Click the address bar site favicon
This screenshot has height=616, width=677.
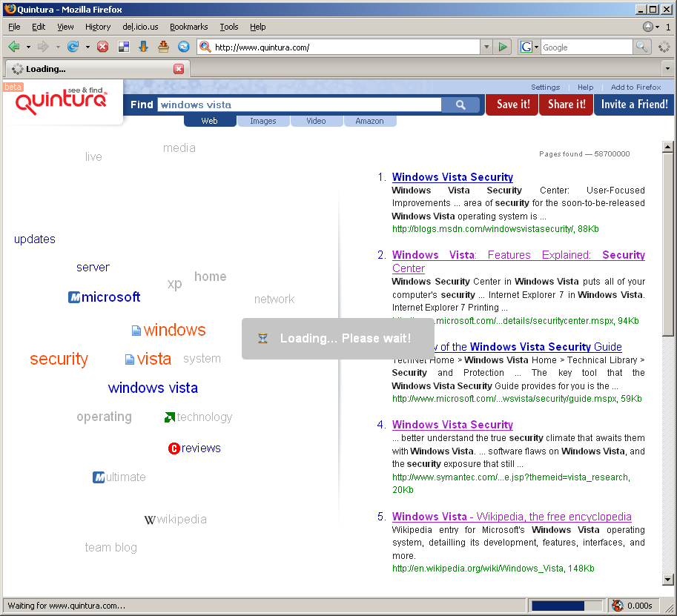click(x=205, y=47)
